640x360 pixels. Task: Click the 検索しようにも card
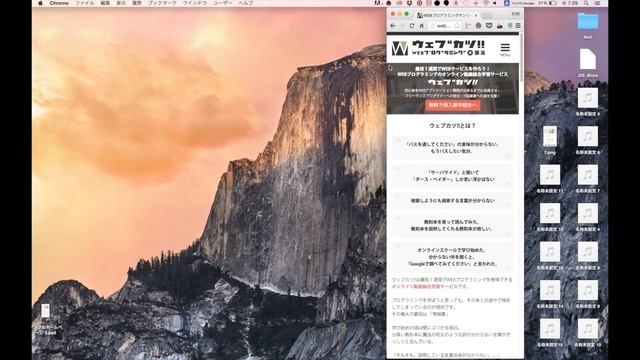pos(452,201)
